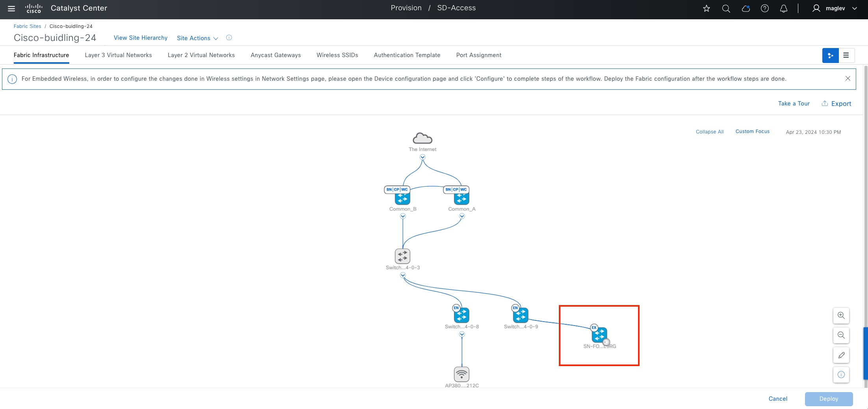
Task: Click the topology zoom in button
Action: point(841,316)
